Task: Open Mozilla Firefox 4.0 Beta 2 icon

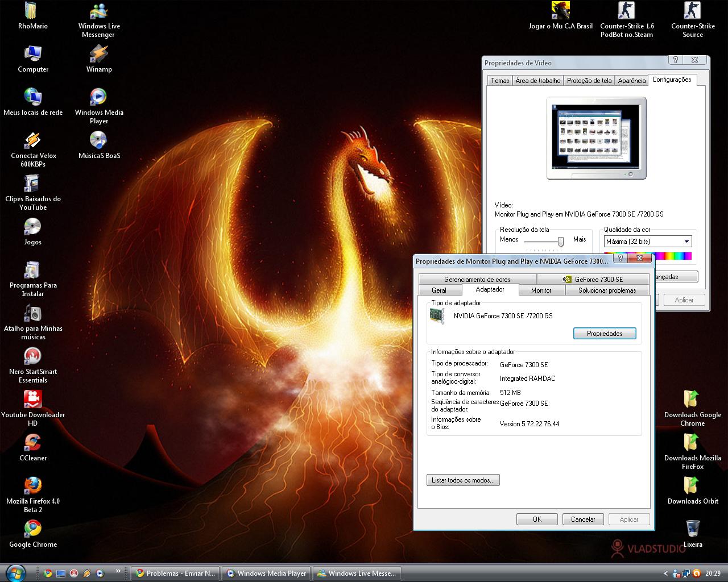Action: pos(33,486)
